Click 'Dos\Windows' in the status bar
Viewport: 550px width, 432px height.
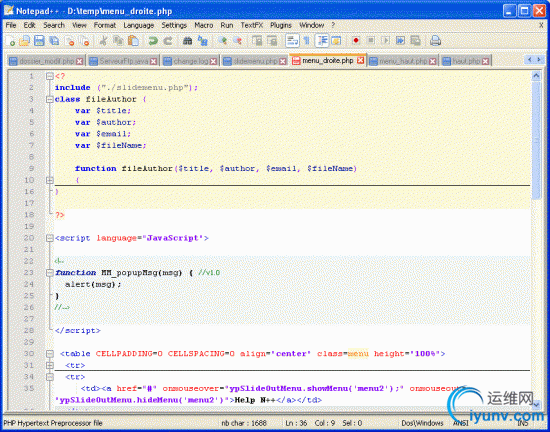(422, 423)
